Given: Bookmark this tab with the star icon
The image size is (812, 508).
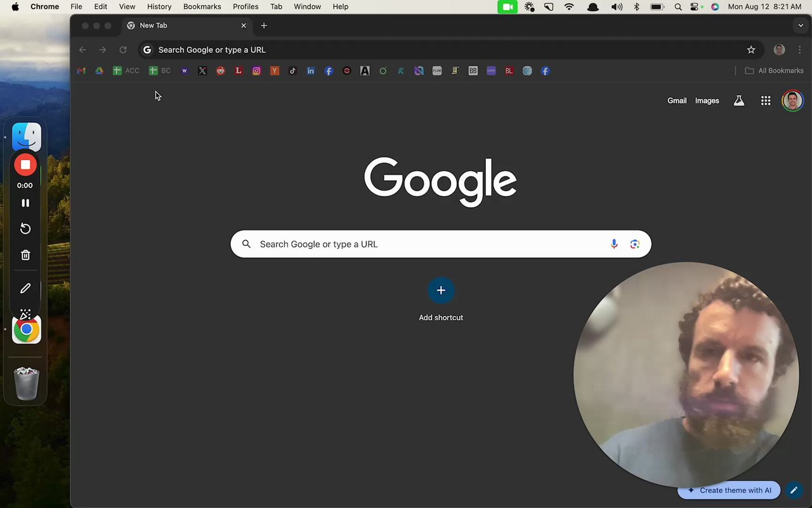Looking at the screenshot, I should (751, 50).
